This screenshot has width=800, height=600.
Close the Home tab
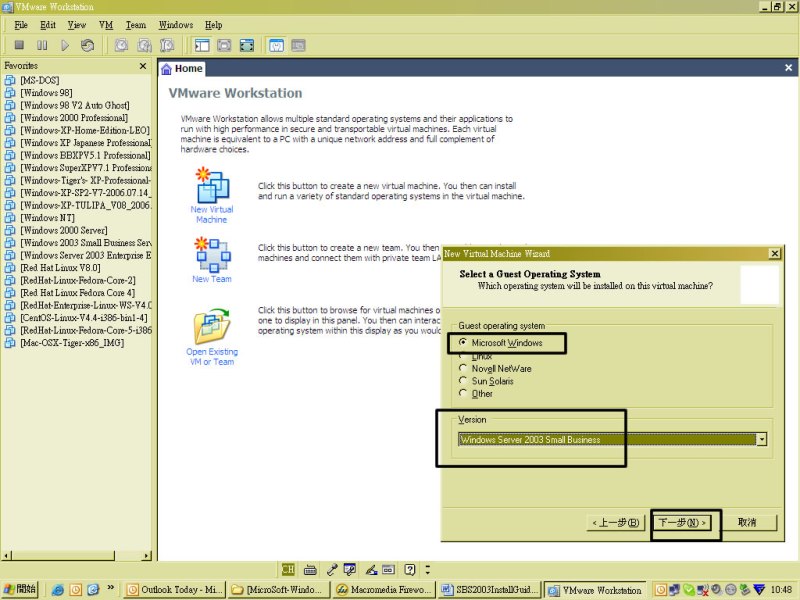click(788, 68)
